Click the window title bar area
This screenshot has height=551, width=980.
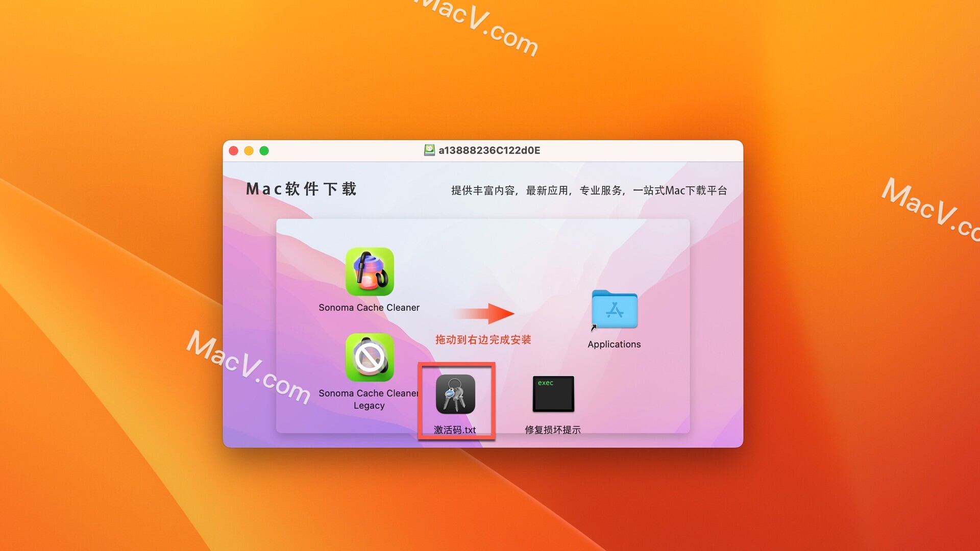coord(483,149)
